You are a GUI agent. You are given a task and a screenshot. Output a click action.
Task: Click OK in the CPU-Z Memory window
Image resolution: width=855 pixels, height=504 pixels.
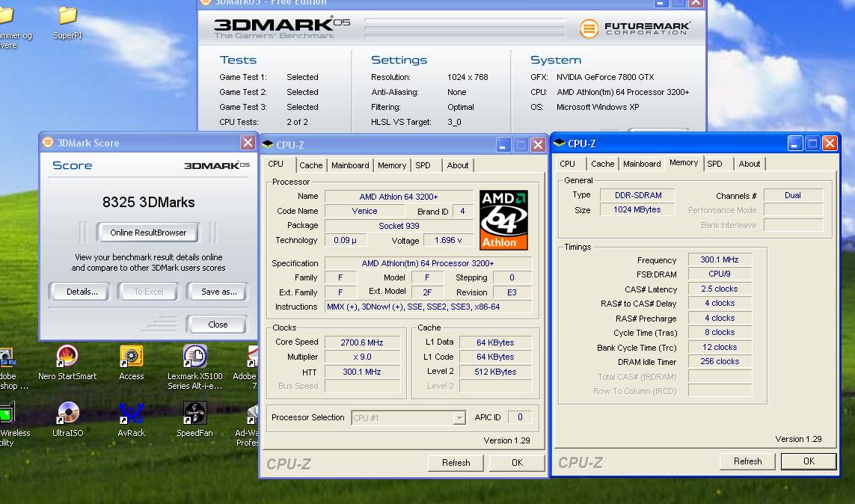pos(809,461)
